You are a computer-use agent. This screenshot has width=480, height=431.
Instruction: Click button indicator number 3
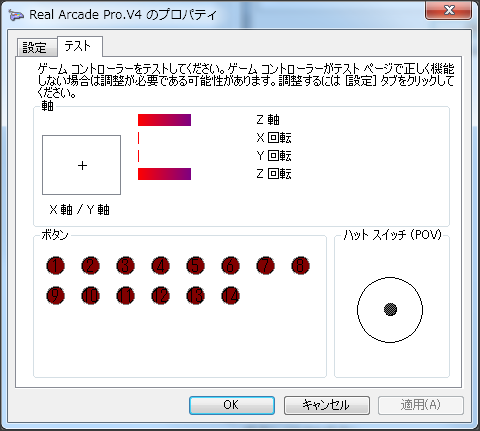tap(125, 266)
